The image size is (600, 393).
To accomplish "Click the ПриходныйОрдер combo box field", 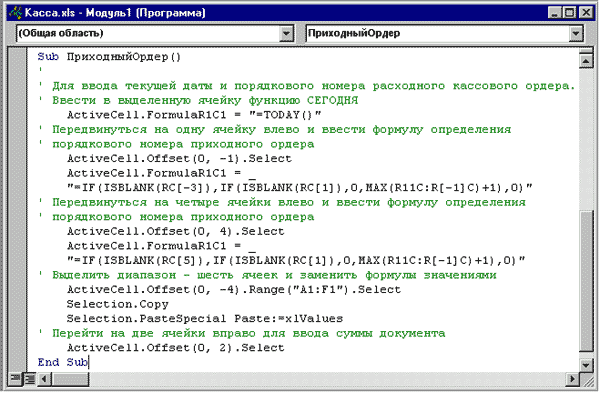I will point(444,33).
